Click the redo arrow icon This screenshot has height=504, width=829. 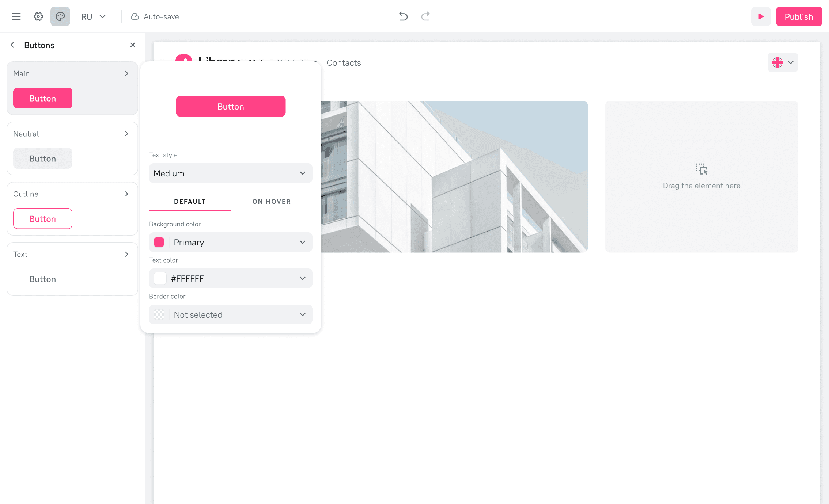425,16
